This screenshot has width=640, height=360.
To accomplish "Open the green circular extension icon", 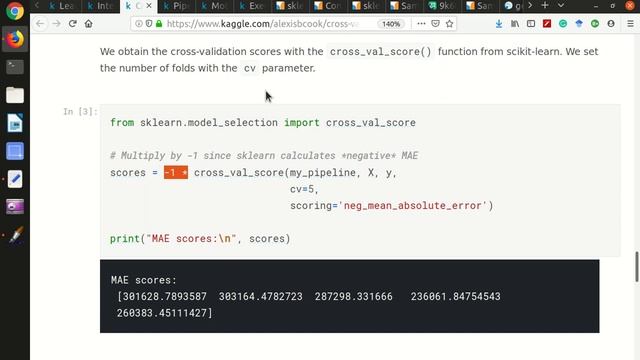I will pos(595,24).
